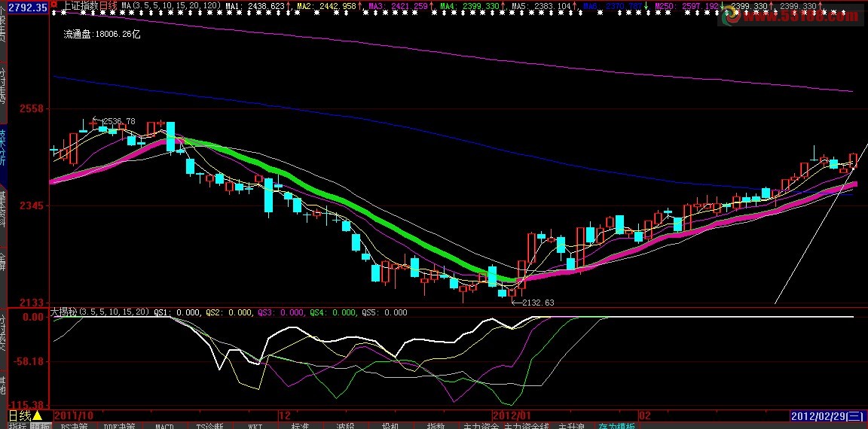Image resolution: width=868 pixels, height=429 pixels.
Task: Open the 日线 period selector at bottom-left
Action: [x=26, y=415]
